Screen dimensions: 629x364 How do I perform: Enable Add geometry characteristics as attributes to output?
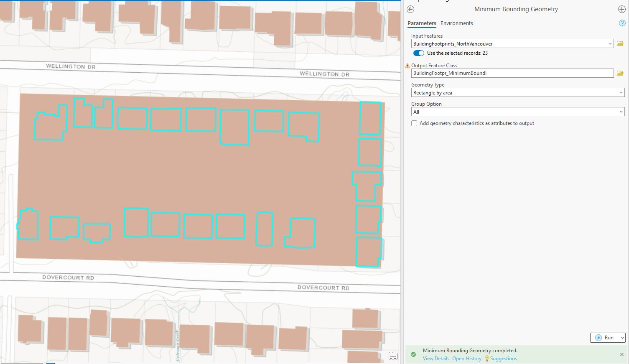(x=414, y=123)
